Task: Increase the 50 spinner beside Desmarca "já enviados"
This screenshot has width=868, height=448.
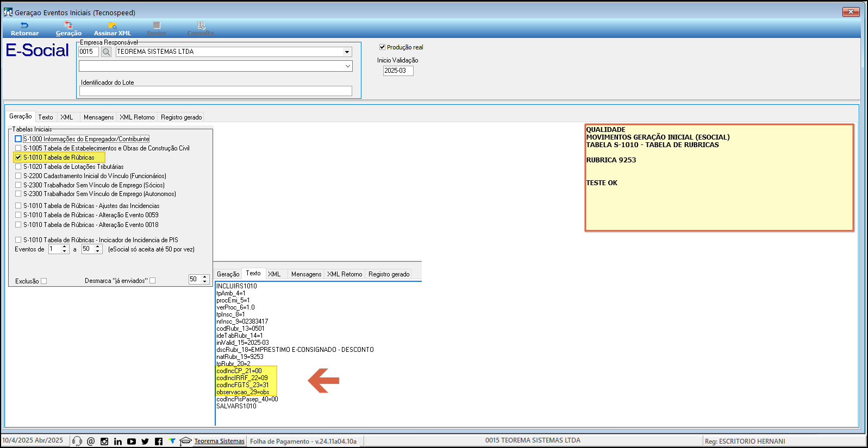Action: [x=205, y=277]
